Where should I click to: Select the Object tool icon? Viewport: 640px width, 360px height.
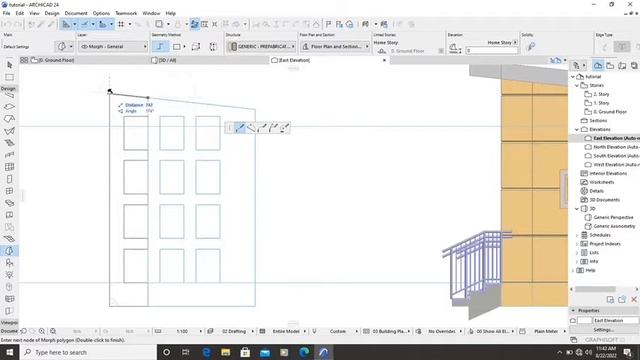(9, 263)
